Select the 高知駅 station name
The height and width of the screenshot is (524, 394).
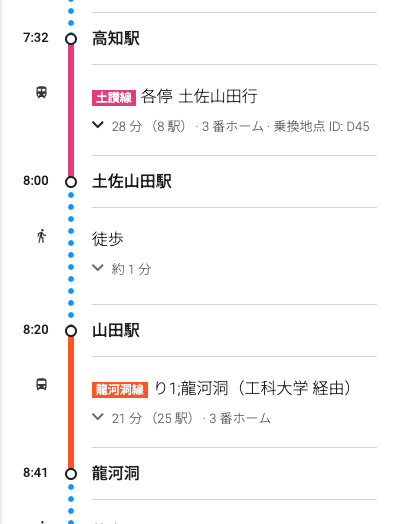pyautogui.click(x=116, y=38)
